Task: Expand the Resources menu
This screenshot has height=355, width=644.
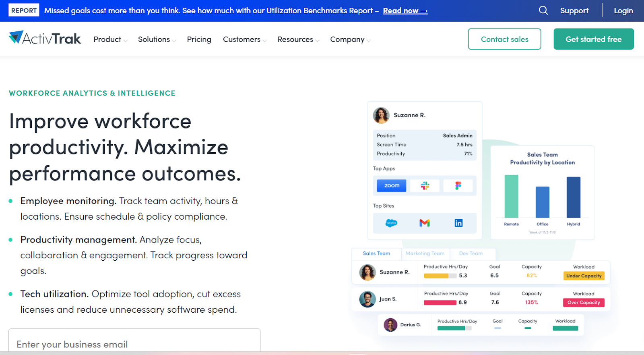Action: (298, 39)
